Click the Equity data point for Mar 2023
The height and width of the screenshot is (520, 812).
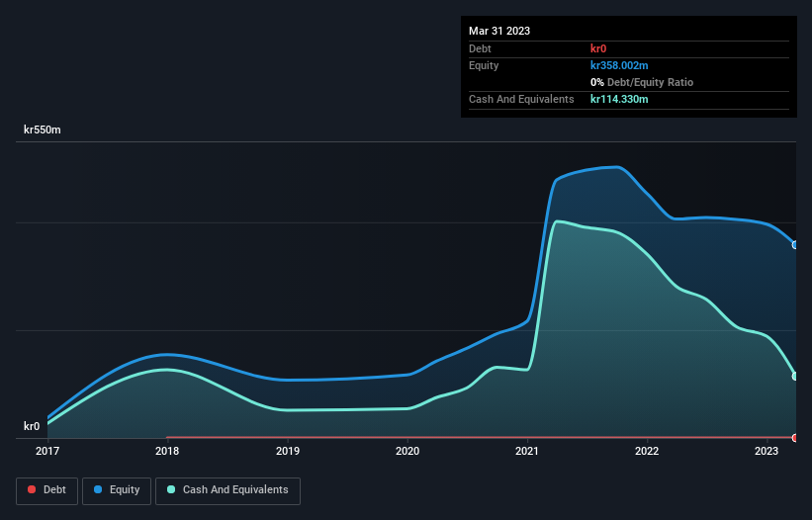795,245
